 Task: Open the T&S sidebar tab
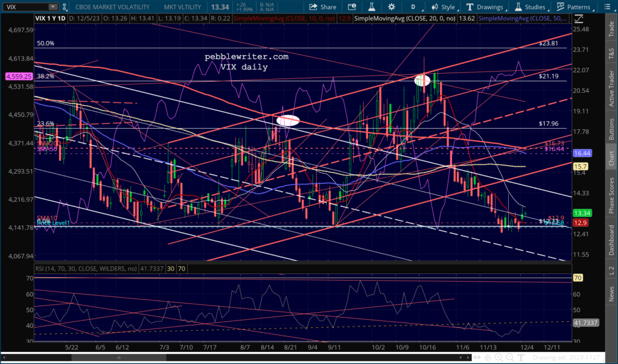(611, 53)
